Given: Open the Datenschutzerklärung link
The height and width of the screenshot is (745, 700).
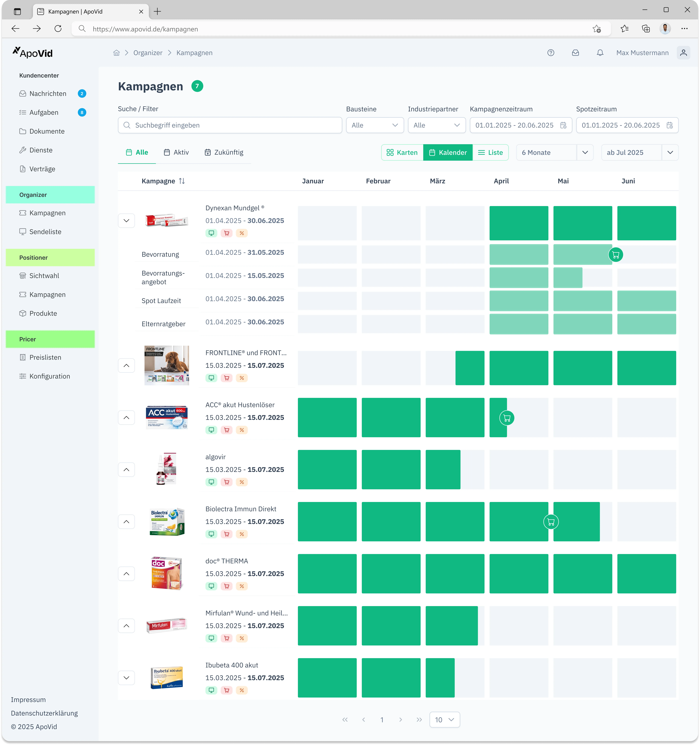Looking at the screenshot, I should tap(44, 713).
